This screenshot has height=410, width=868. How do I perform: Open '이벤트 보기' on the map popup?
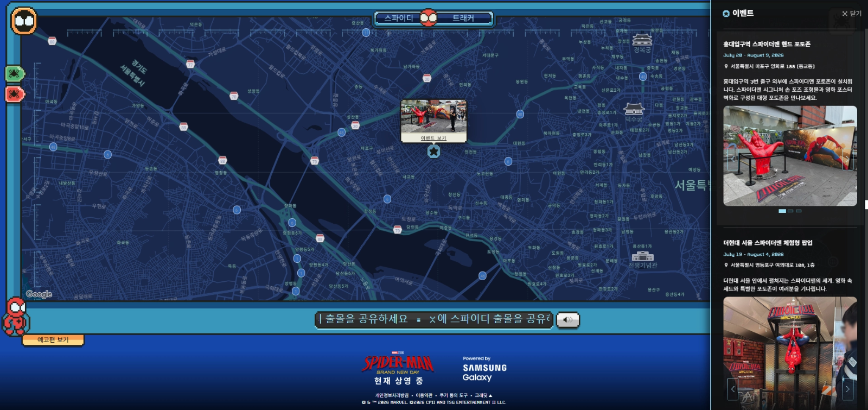tap(433, 138)
